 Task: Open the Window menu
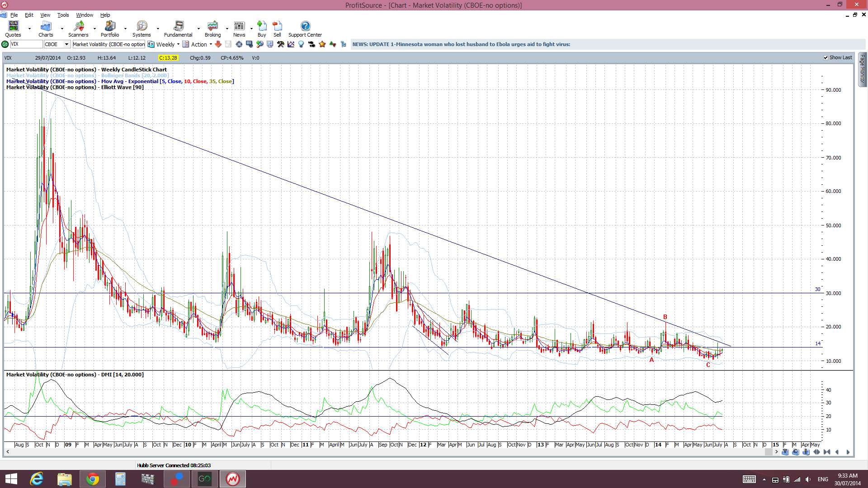(x=85, y=15)
